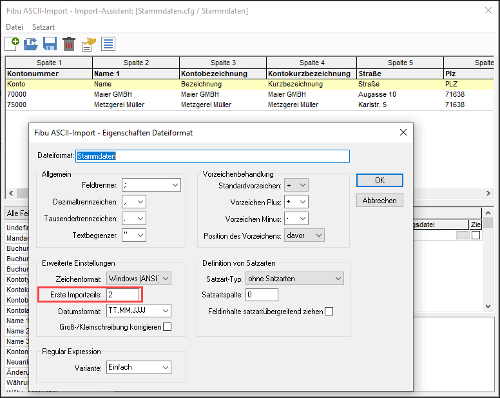Screen dimensions: 500x398
Task: Toggle the checkbox under the Zie column
Action: (x=476, y=235)
